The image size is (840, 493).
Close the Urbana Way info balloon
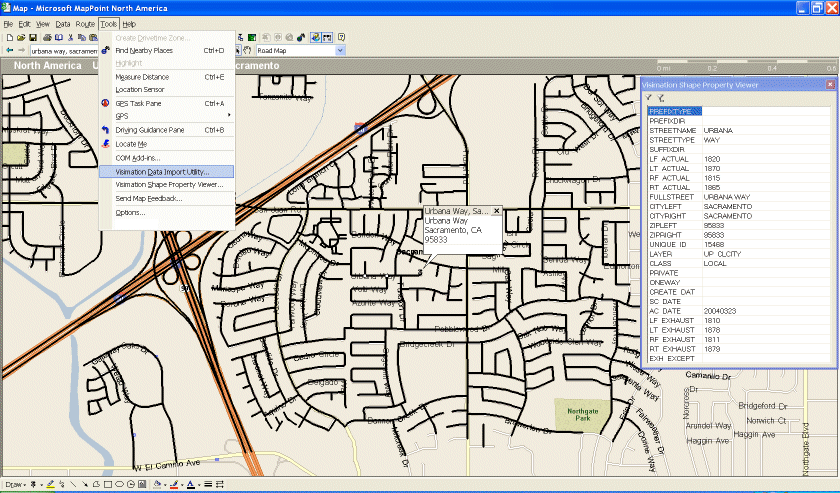click(497, 211)
